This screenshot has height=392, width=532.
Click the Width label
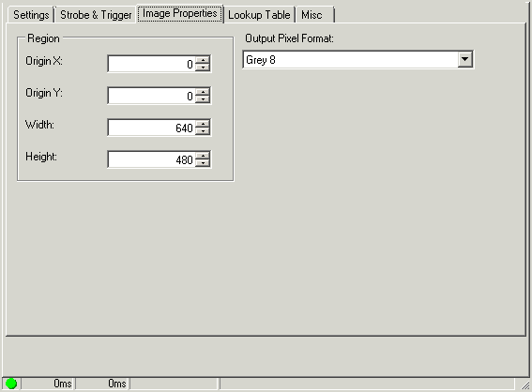click(39, 125)
